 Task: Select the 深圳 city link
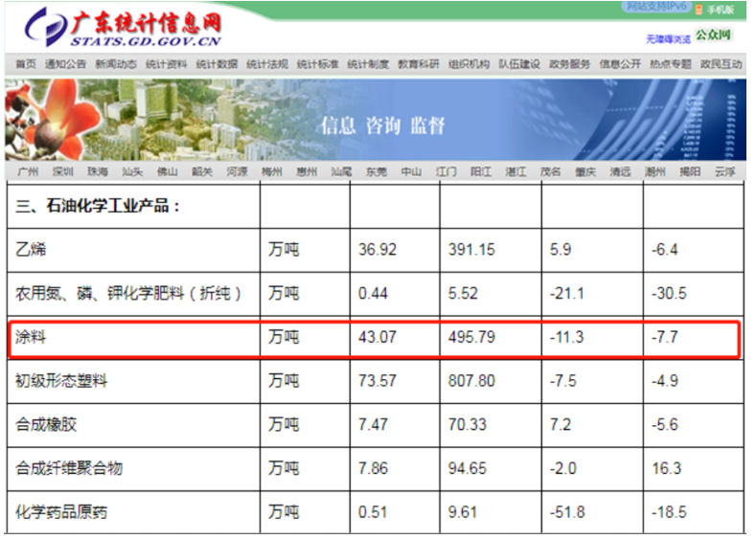(62, 172)
